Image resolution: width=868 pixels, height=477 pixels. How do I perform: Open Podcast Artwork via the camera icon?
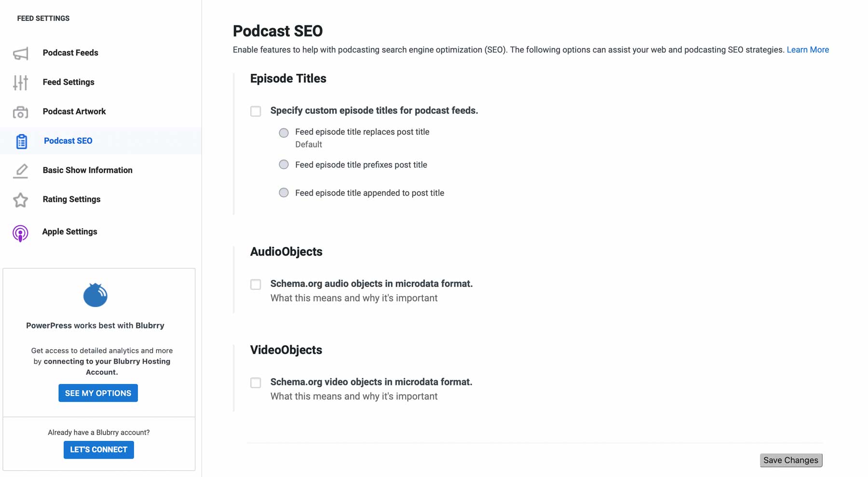(x=20, y=111)
